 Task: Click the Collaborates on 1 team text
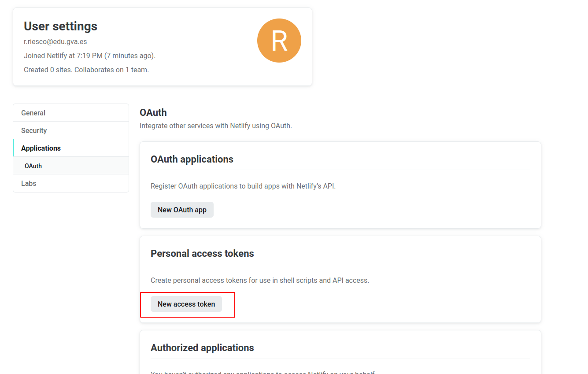coord(112,70)
